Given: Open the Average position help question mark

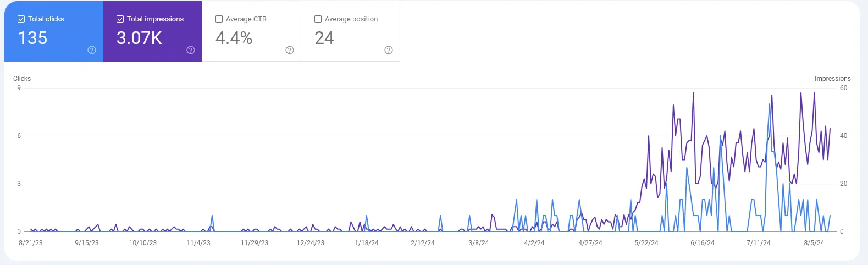Looking at the screenshot, I should coord(389,50).
